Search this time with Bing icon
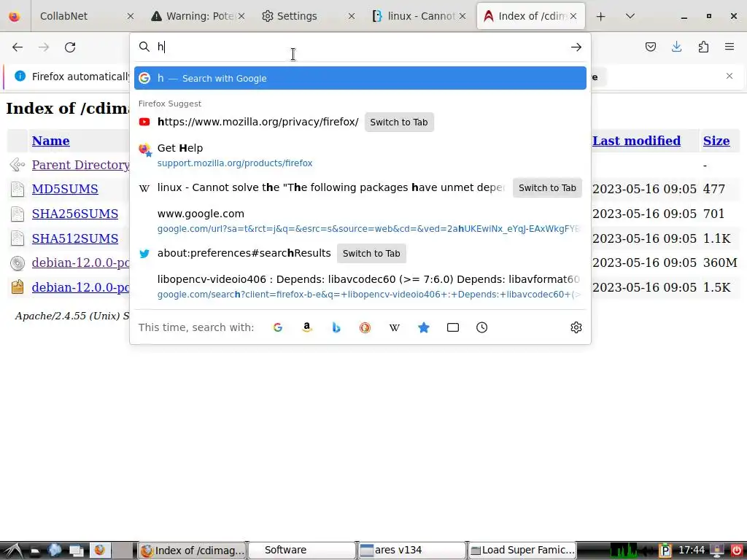 coord(336,327)
